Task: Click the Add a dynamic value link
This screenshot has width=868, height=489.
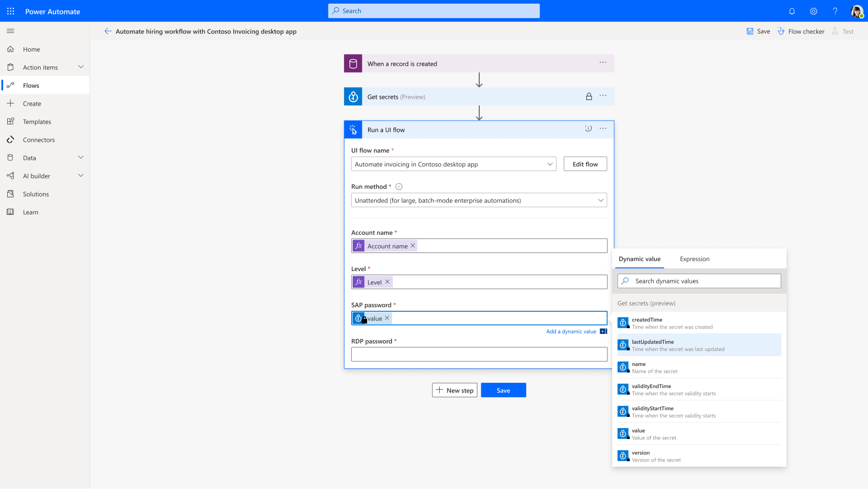Action: [571, 331]
